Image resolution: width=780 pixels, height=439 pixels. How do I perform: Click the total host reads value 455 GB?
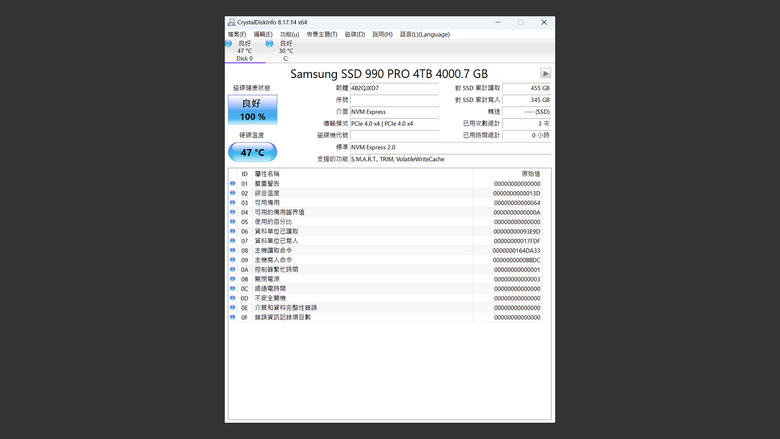pos(527,88)
